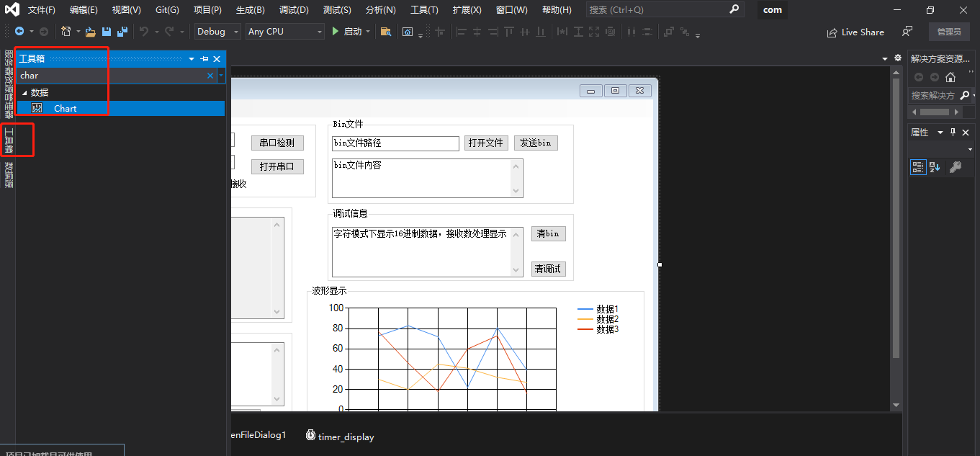The image size is (980, 456).
Task: Click the Save All icon
Action: [x=122, y=32]
